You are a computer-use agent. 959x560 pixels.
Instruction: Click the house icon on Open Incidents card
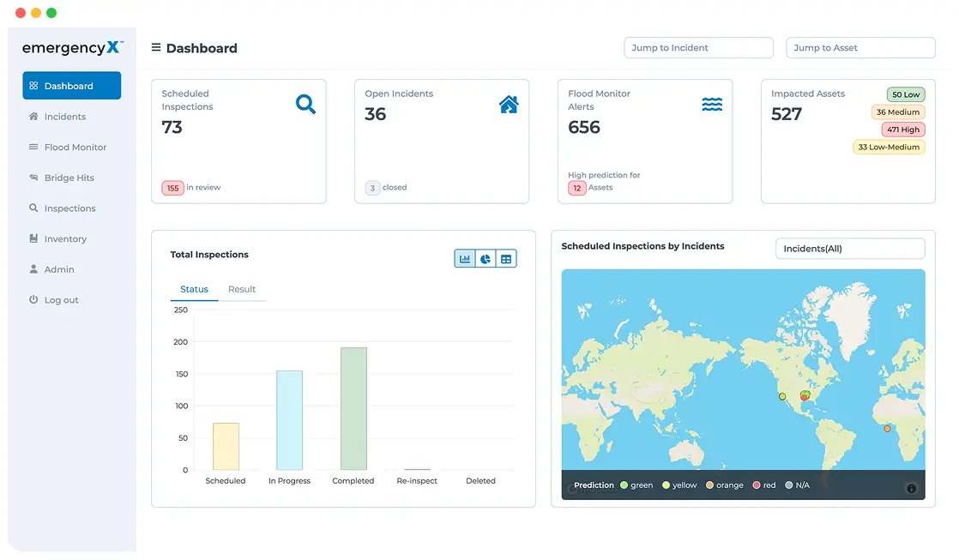point(509,104)
